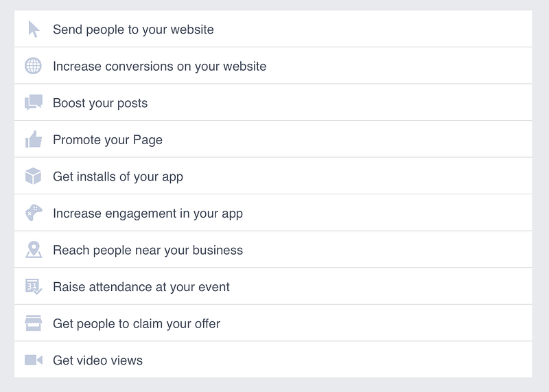
Task: Choose the 'Get video views' objective
Action: [273, 360]
